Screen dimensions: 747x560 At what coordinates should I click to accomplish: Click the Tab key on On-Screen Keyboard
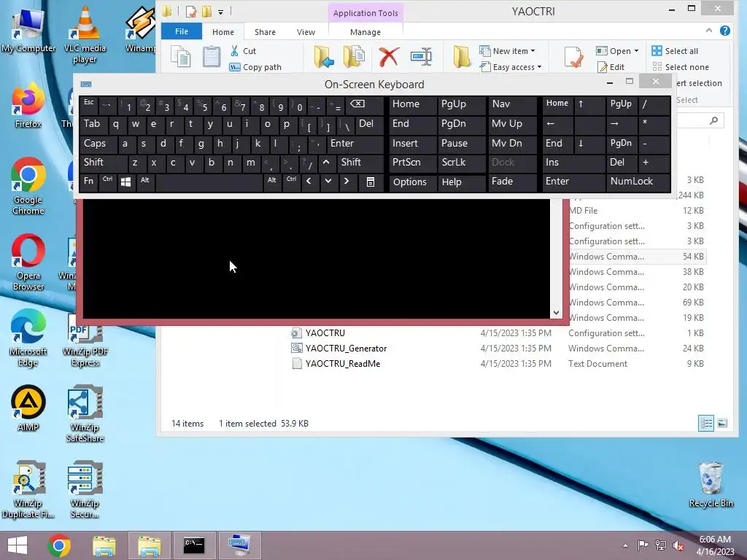93,124
